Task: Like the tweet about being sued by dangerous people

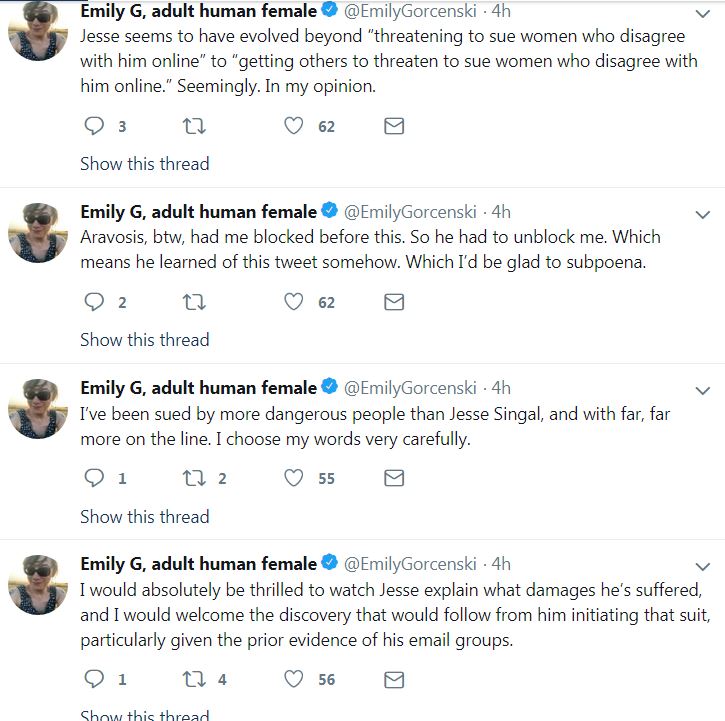Action: 293,478
